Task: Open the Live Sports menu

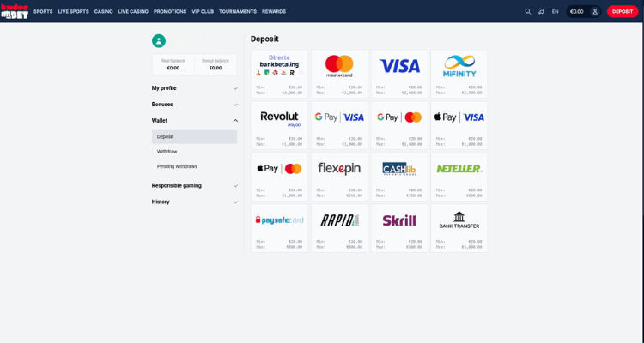Action: (74, 11)
